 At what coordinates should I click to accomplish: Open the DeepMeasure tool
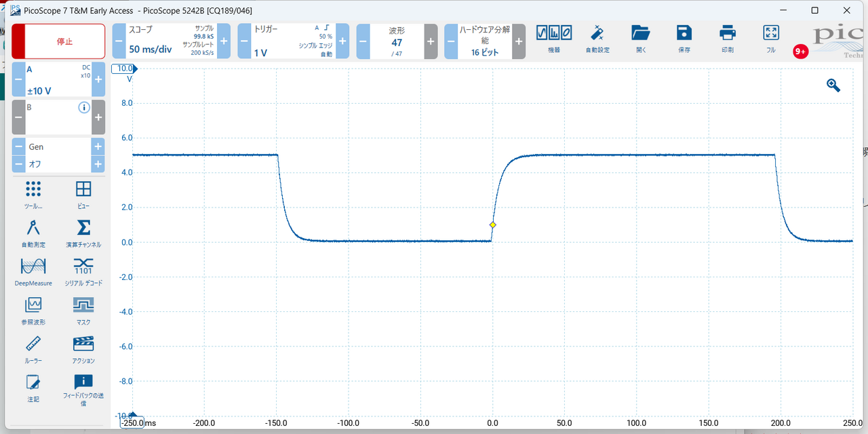33,271
